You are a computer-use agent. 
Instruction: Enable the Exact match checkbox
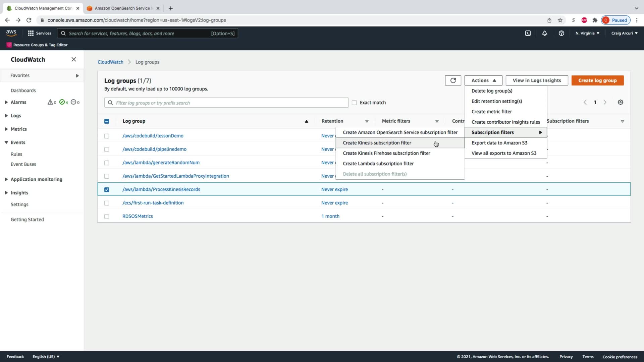[354, 103]
